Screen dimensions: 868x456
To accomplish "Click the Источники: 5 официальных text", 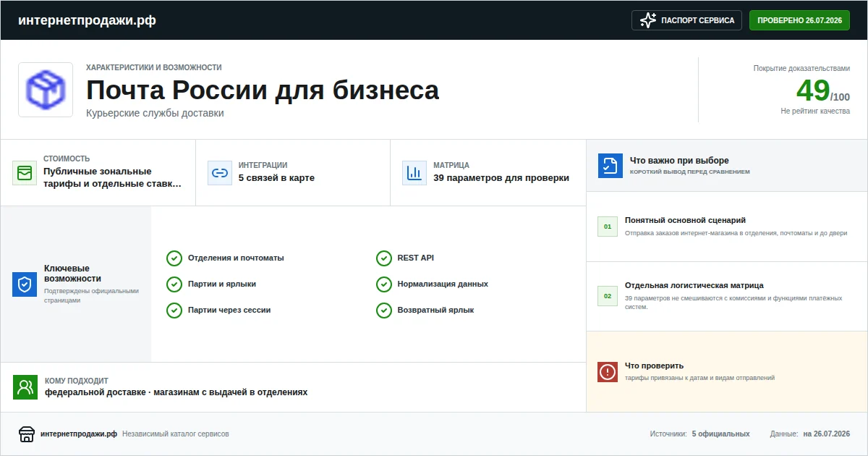I will point(699,434).
